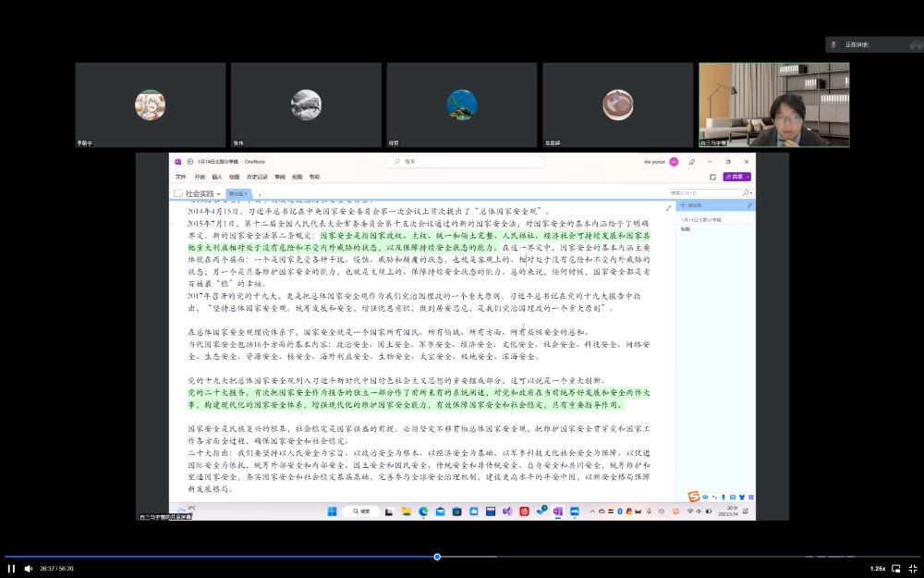Click Ma Yuxiang's camera video thumbnail
The image size is (924, 578).
773,104
